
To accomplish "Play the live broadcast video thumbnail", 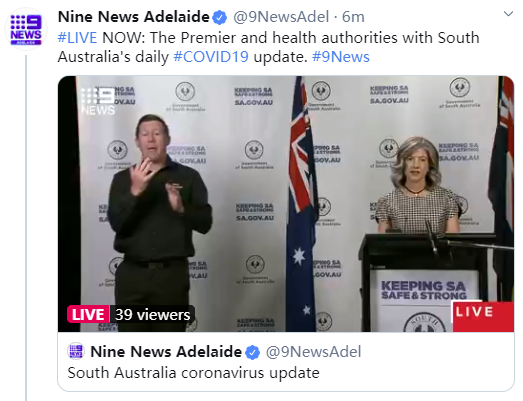I will 286,204.
